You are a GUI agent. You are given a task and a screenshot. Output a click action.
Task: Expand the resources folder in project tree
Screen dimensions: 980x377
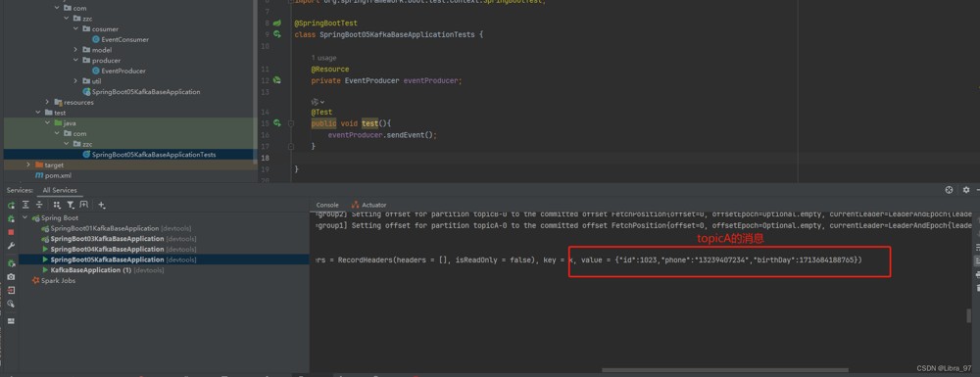(x=47, y=102)
